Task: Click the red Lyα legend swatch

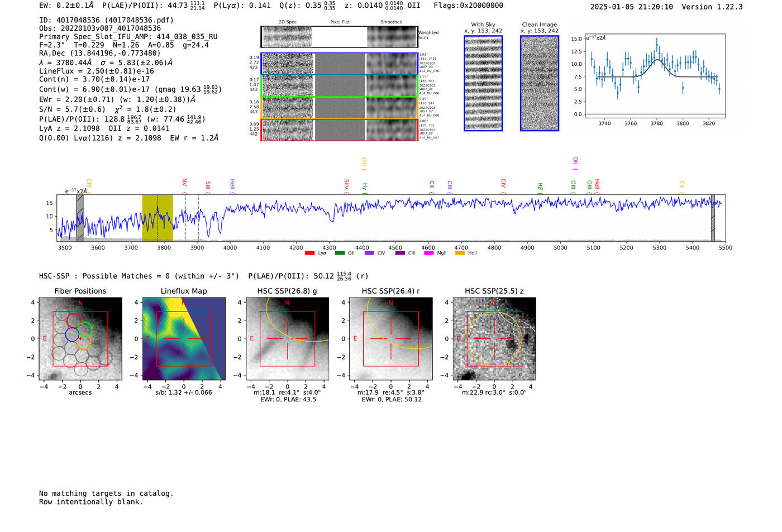Action: pos(309,253)
